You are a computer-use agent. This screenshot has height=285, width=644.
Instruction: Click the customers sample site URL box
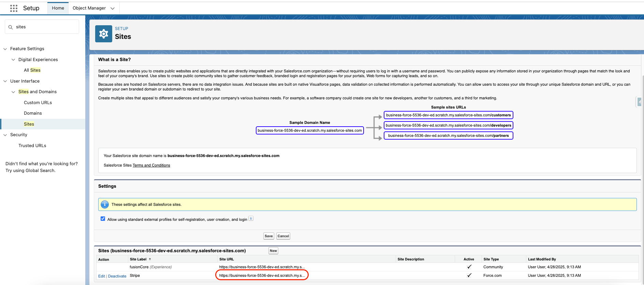[x=449, y=115]
